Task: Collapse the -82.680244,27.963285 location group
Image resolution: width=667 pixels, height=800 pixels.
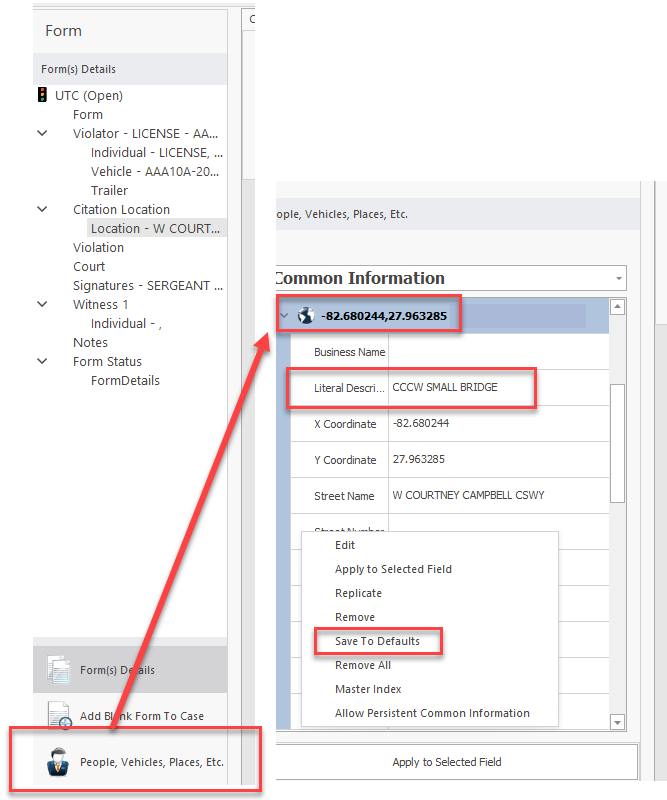Action: [x=284, y=316]
